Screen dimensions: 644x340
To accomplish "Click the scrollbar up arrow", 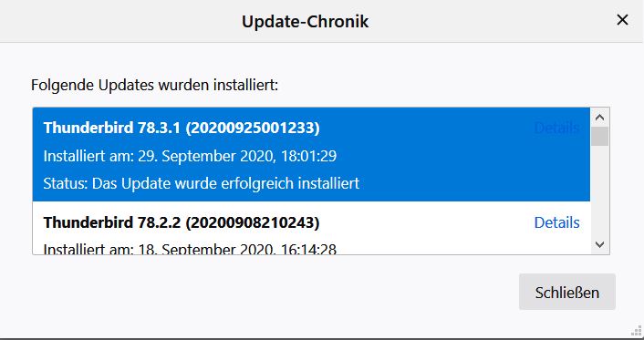I will (x=599, y=118).
